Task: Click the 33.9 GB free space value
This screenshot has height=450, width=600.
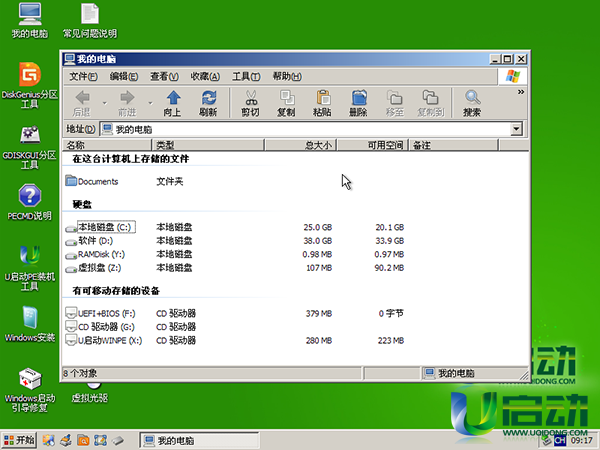Action: [390, 241]
